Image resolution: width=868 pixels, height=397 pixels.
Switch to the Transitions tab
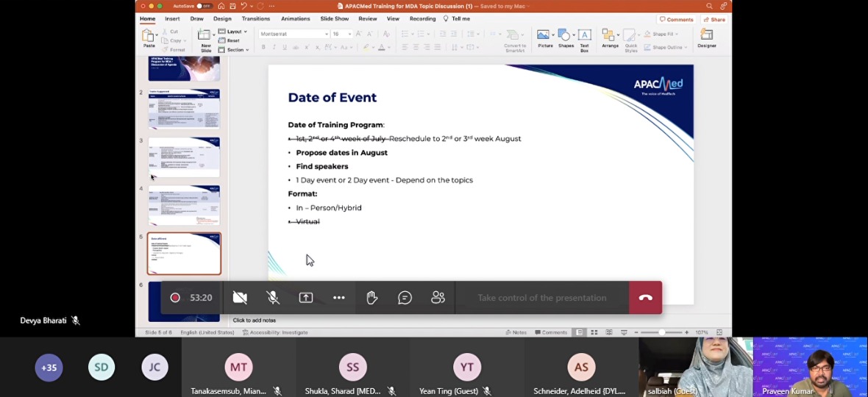click(x=255, y=18)
